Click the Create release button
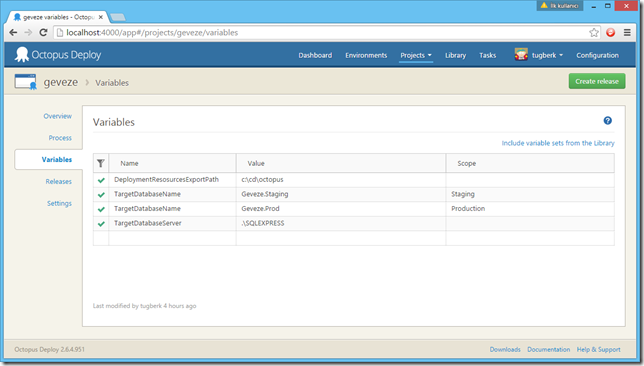The width and height of the screenshot is (644, 366). 597,81
